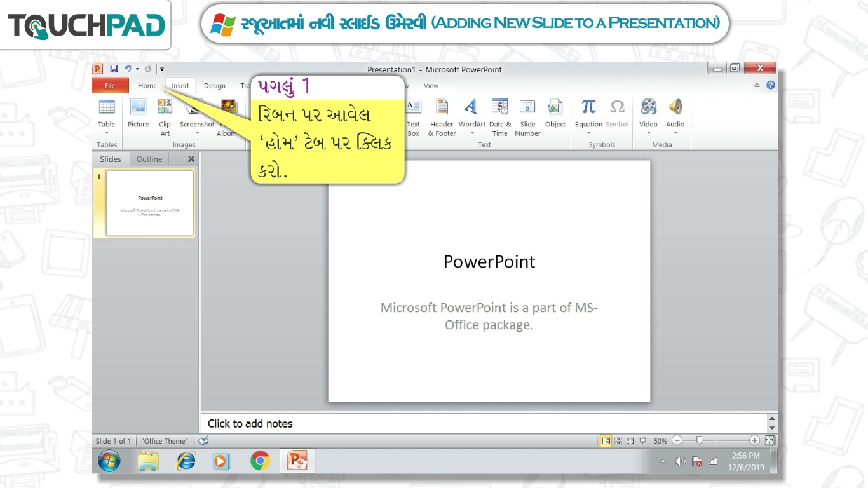Customize Quick Access Toolbar dropdown
Screen dimensions: 868x488
(x=162, y=69)
